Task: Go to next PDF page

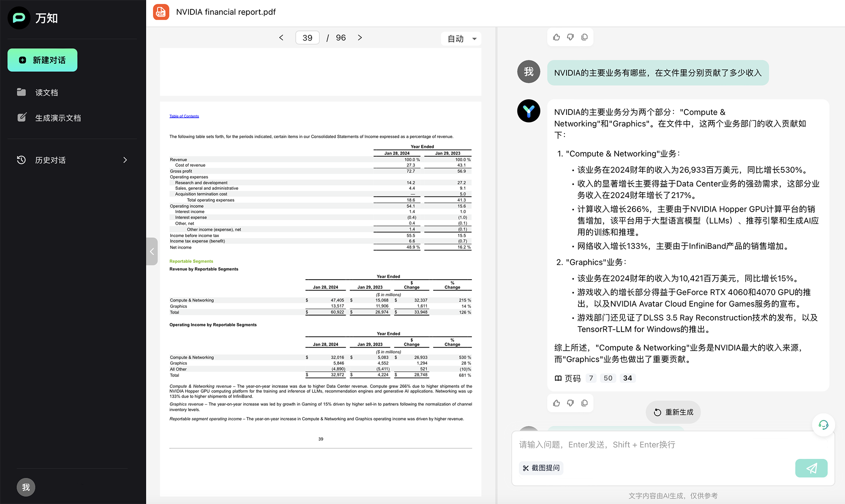Action: coord(360,38)
